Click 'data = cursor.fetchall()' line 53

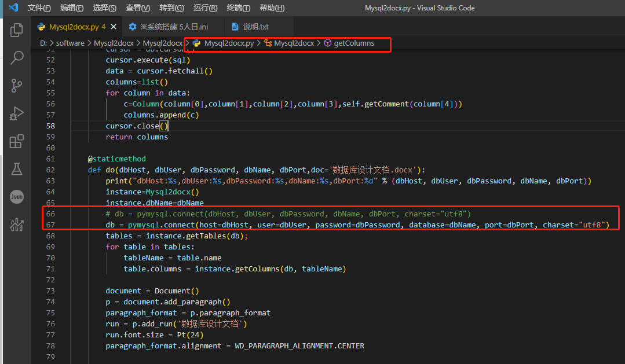[159, 71]
